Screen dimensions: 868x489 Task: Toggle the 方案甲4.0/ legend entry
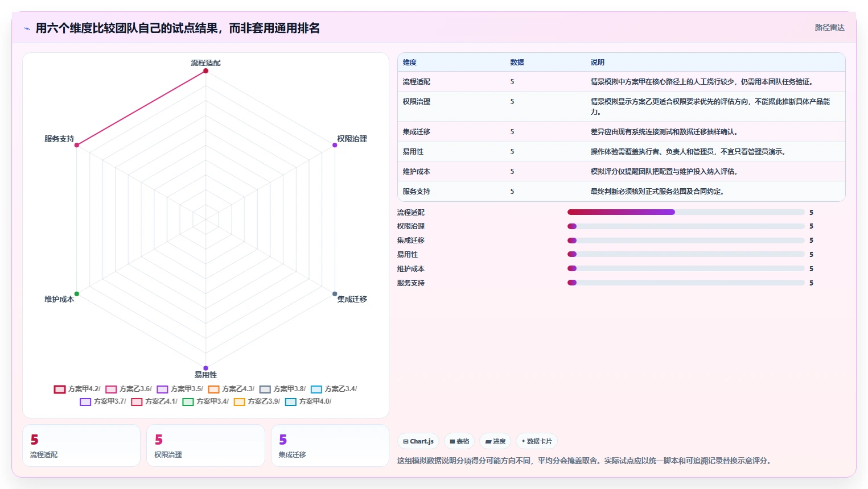tap(308, 401)
